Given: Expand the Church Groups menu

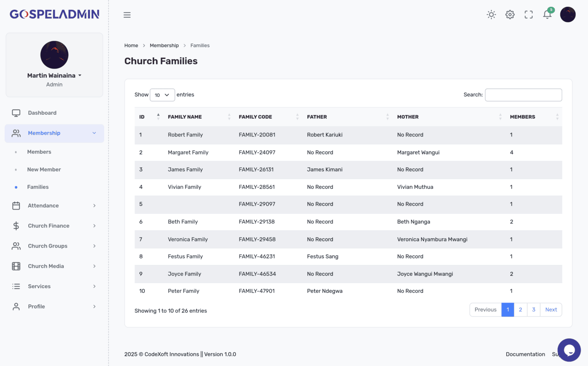Looking at the screenshot, I should (x=54, y=246).
